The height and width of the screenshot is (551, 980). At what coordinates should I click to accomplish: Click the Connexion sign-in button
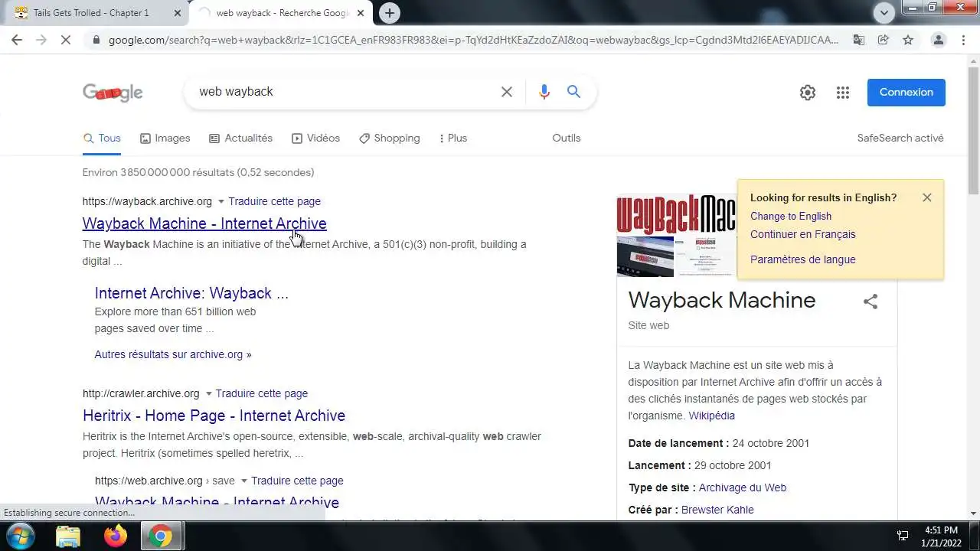coord(906,93)
